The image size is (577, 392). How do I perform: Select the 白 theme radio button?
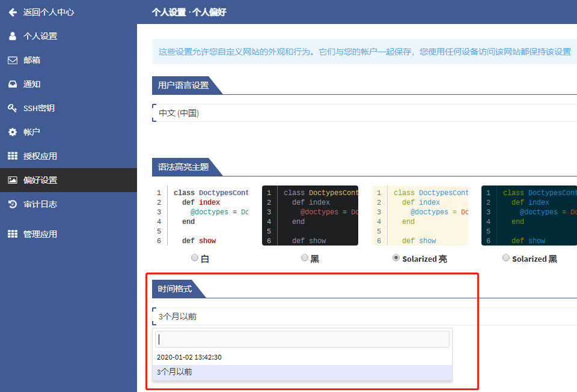[x=194, y=258]
